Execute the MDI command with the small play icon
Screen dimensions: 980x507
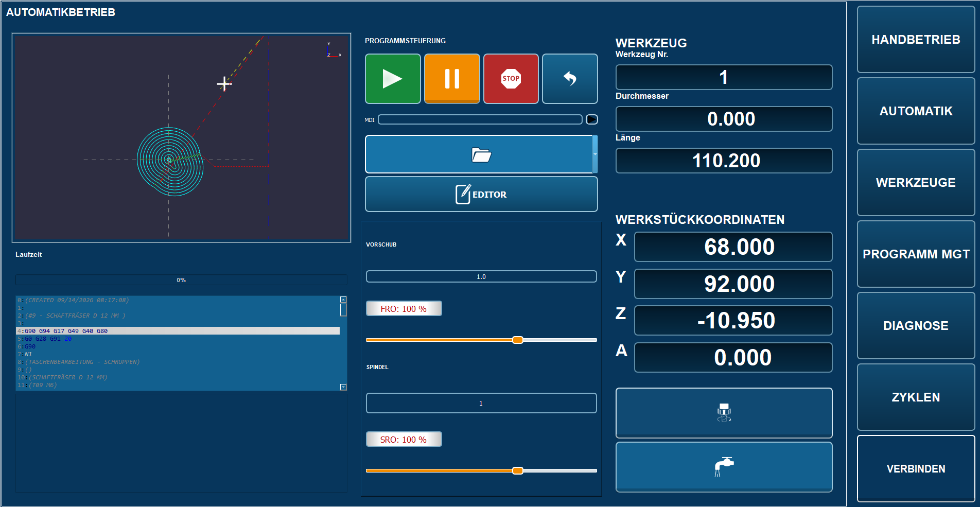click(x=592, y=119)
